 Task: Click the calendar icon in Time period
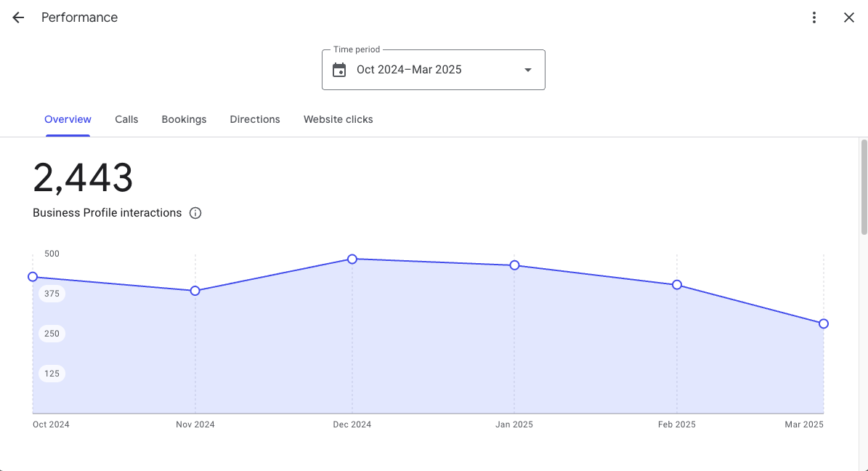click(x=339, y=70)
